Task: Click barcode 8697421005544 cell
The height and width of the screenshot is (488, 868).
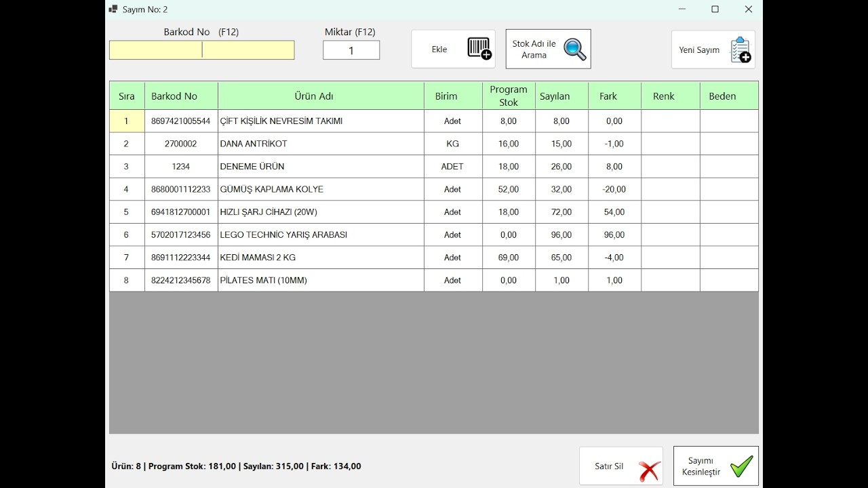Action: point(181,121)
